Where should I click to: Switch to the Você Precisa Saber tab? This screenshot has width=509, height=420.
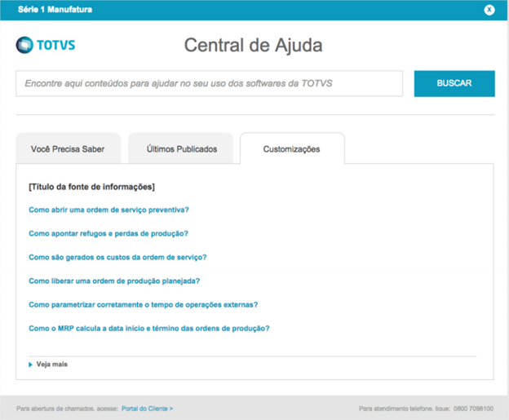click(x=69, y=148)
